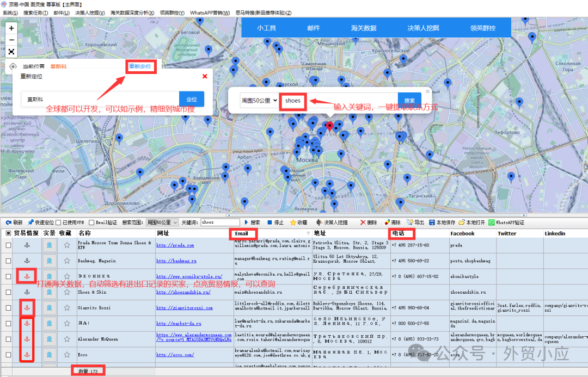Start search with the 搜索 play button
This screenshot has height=377, width=588.
click(x=253, y=223)
